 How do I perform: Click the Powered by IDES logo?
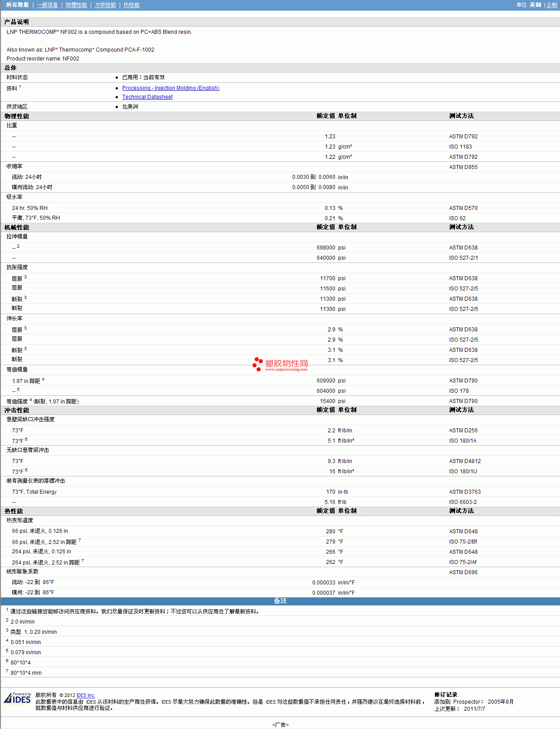click(x=17, y=698)
